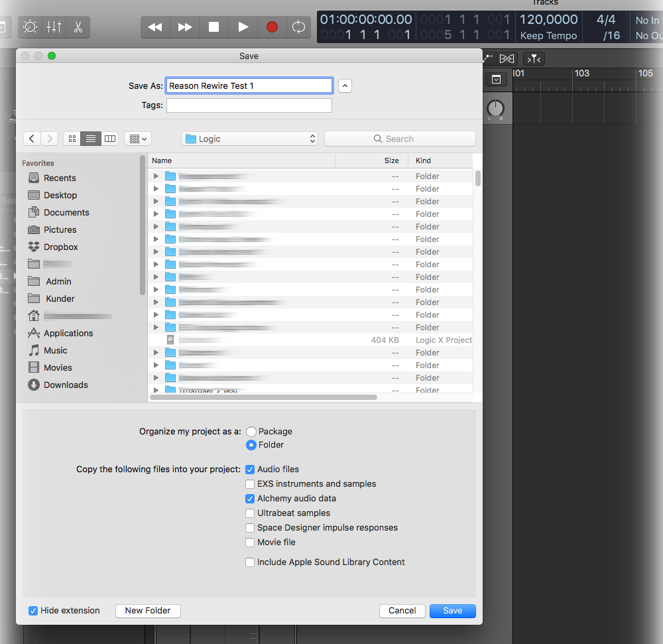The image size is (663, 644).
Task: Uncheck the Hide extension checkbox
Action: 33,611
